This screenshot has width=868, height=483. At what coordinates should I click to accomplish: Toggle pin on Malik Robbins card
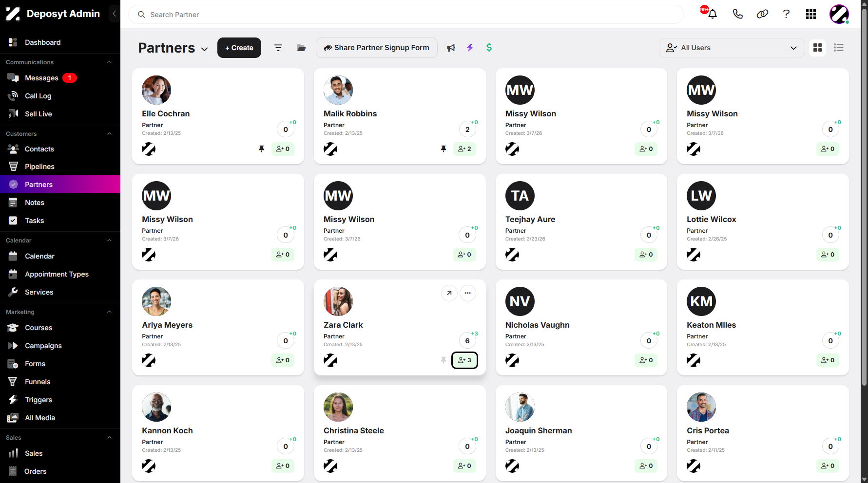pyautogui.click(x=444, y=149)
